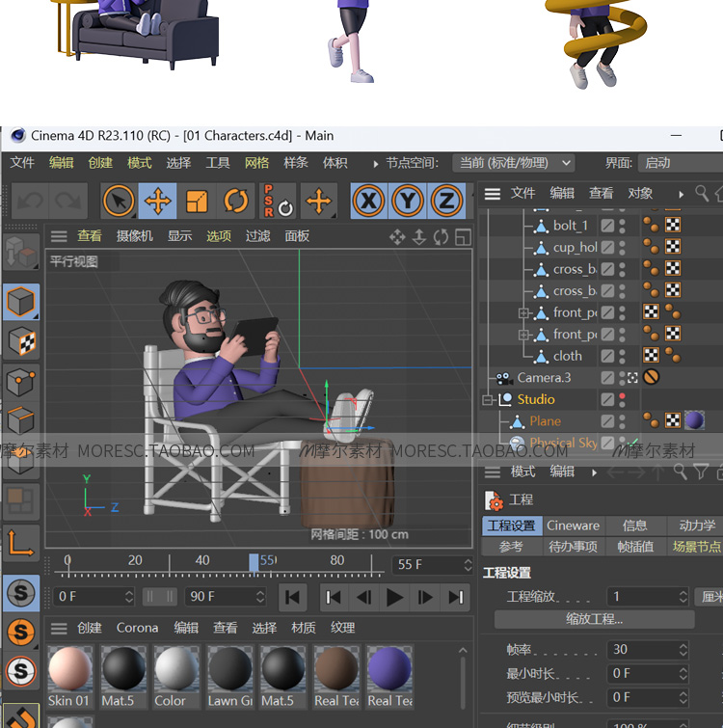Click the Attribute Manager search icon
The image size is (723, 728).
click(x=681, y=472)
